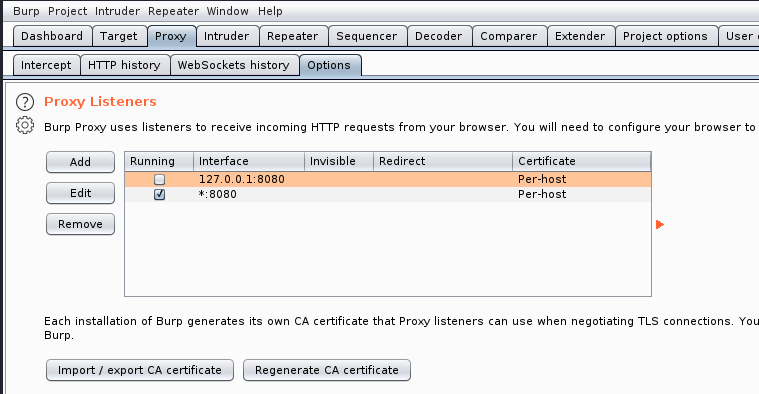Click Import / export CA certificate

pos(140,370)
